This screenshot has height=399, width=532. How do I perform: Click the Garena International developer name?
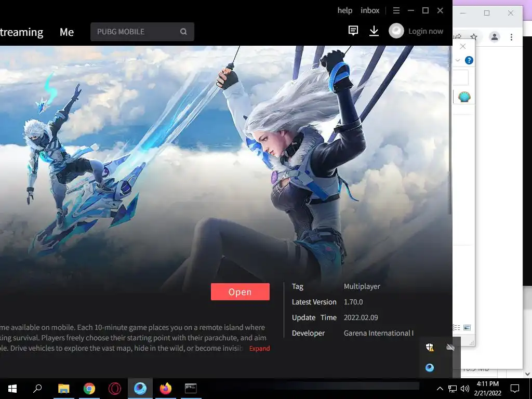[378, 333]
